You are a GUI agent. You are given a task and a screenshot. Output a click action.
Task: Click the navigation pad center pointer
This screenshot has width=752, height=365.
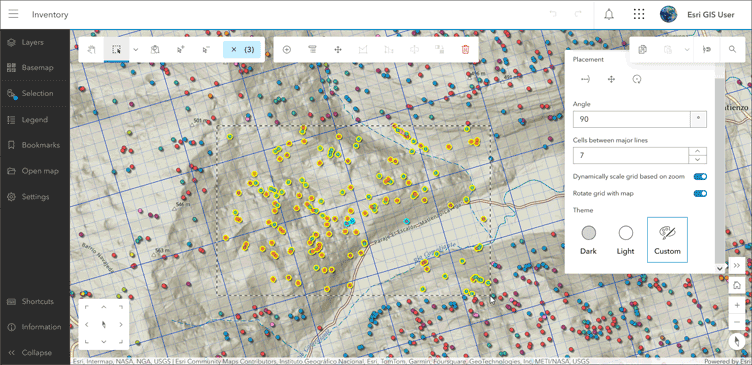pos(104,325)
